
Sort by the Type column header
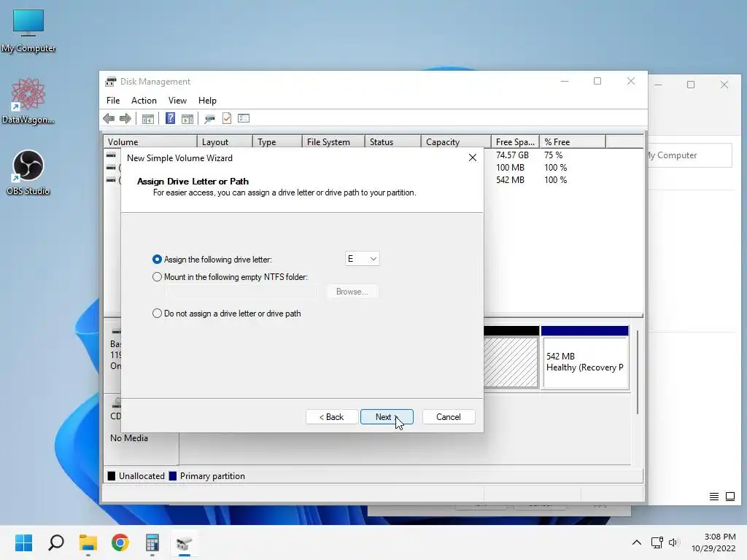(x=277, y=142)
